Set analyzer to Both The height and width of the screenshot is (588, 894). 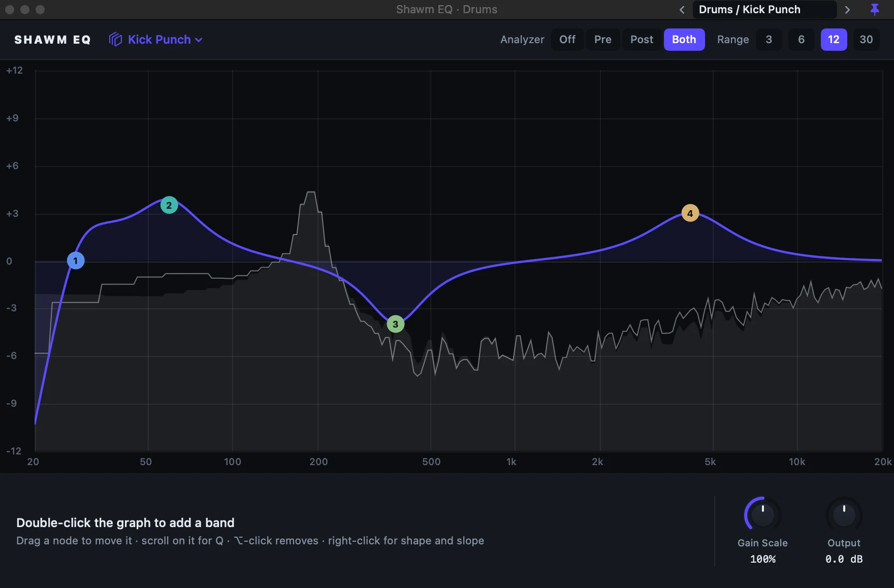(x=684, y=40)
